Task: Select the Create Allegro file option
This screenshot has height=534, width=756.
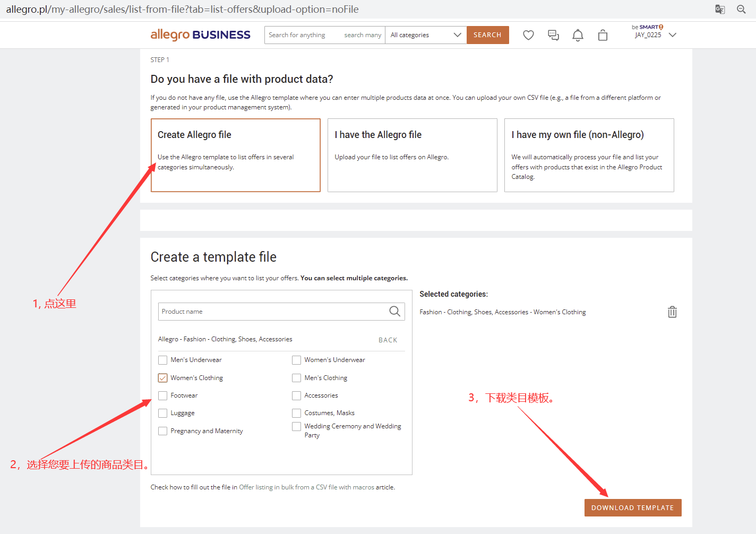Action: coord(236,155)
